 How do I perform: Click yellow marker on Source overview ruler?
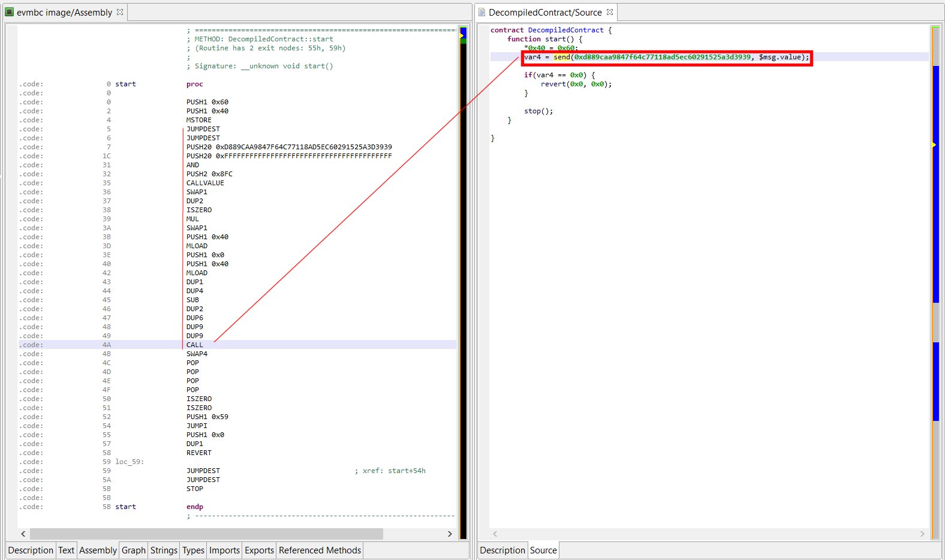click(934, 145)
